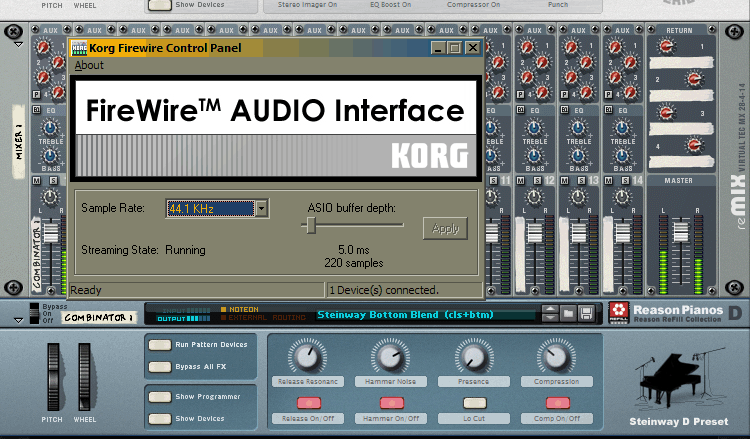Solo mixer channel 11
The image size is (750, 439).
point(493,180)
